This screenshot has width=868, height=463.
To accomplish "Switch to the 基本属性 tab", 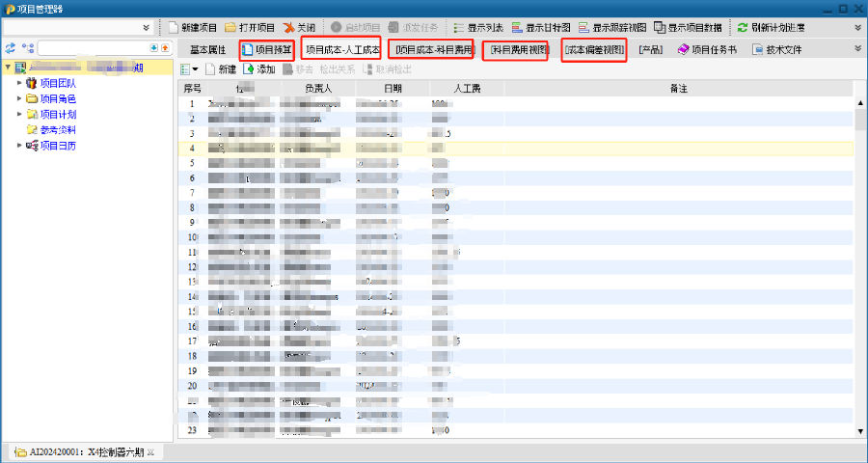I will point(207,50).
